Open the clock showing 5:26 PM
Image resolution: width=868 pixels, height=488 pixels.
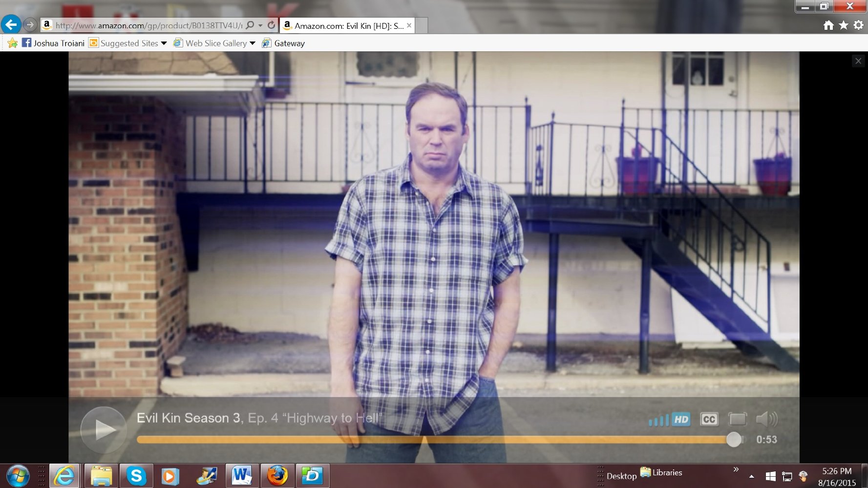click(837, 477)
